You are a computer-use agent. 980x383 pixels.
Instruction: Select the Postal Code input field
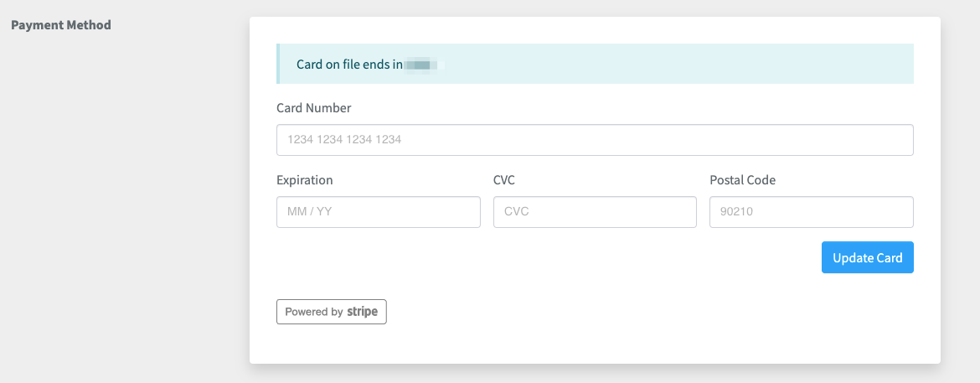point(811,212)
